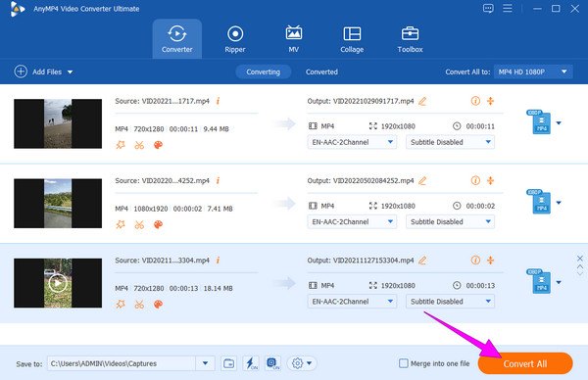Open source info for VID20211...3304.mp4
The height and width of the screenshot is (380, 588).
218,261
